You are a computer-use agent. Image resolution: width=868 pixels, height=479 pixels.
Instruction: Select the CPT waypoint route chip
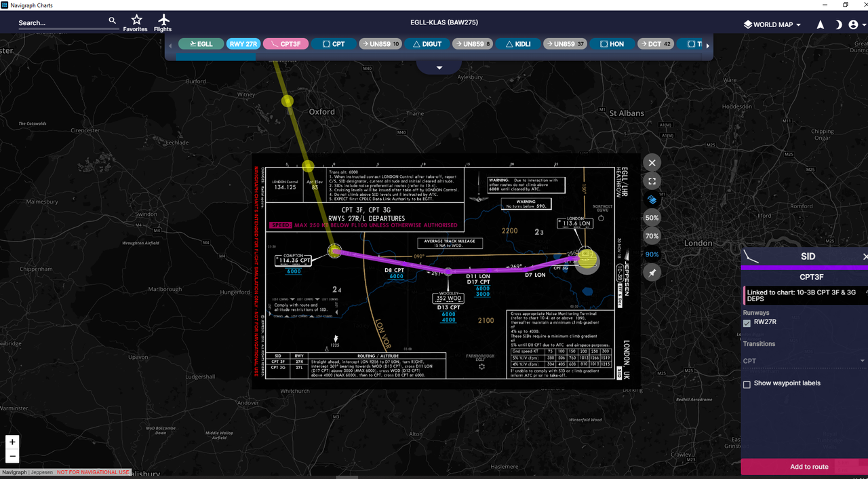[333, 44]
